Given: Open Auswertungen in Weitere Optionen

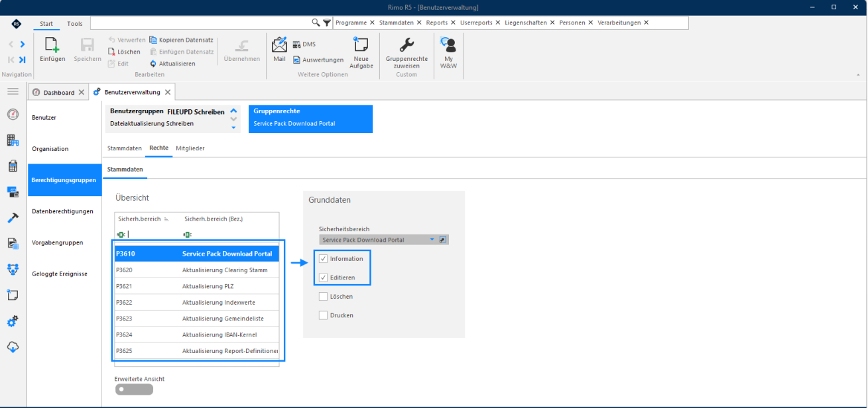Looking at the screenshot, I should 318,60.
